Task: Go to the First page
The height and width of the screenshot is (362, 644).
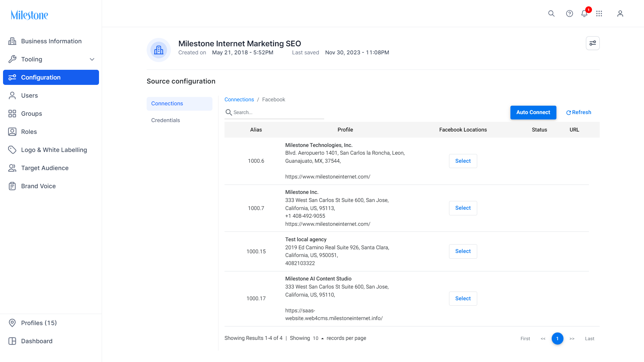Action: pyautogui.click(x=525, y=339)
